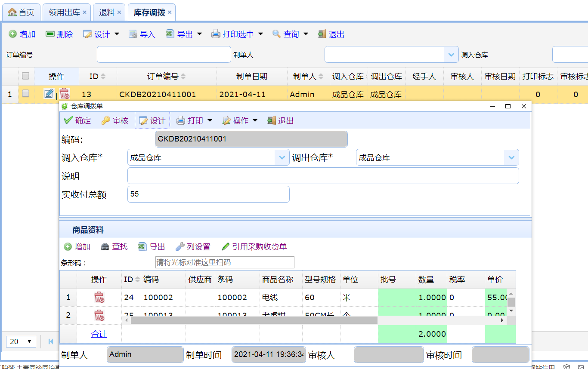Sort product grid by ID header
Viewport: 588px width, 369px height.
pyautogui.click(x=131, y=280)
